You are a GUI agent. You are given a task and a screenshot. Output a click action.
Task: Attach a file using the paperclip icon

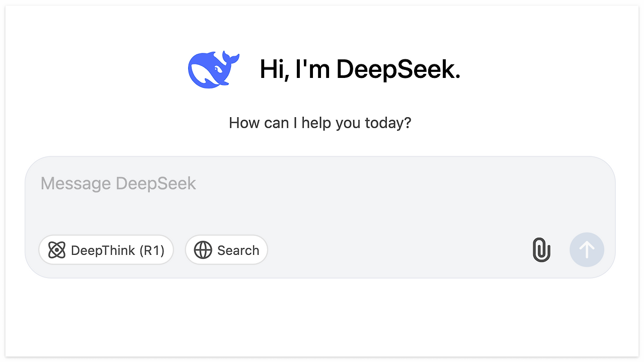tap(541, 250)
